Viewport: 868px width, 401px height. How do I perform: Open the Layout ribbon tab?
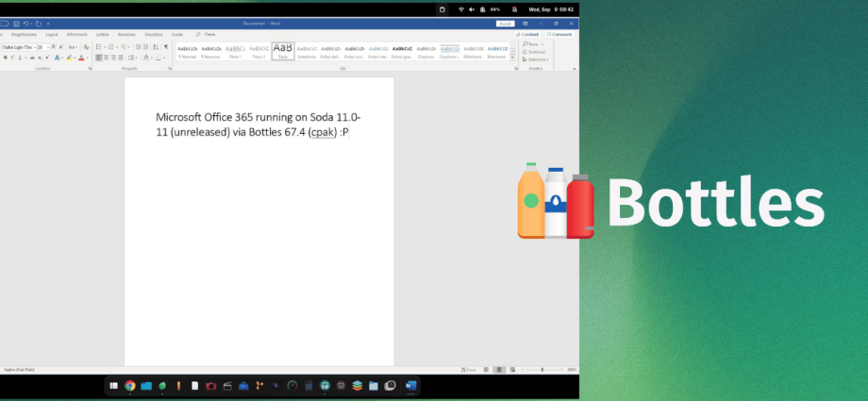pyautogui.click(x=52, y=34)
